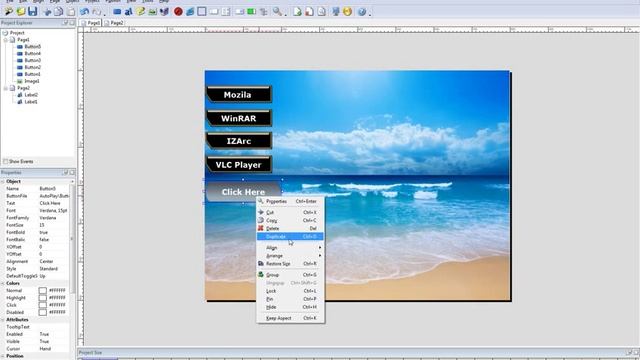Select Label2 in the Project Explorer tree
Screen dimensions: 640x360
[31, 95]
